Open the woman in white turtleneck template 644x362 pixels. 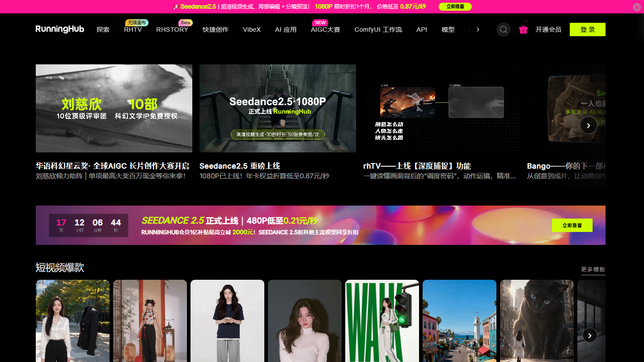(x=305, y=321)
